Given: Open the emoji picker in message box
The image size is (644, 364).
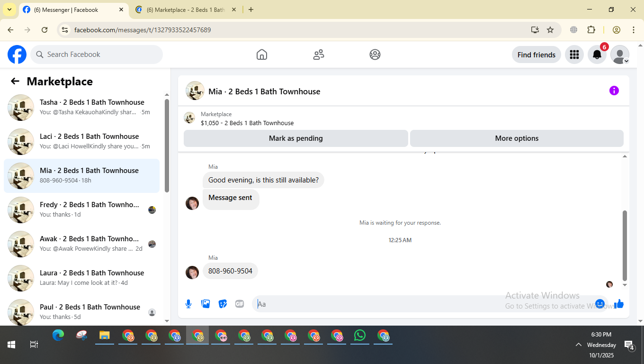Looking at the screenshot, I should coord(600,304).
